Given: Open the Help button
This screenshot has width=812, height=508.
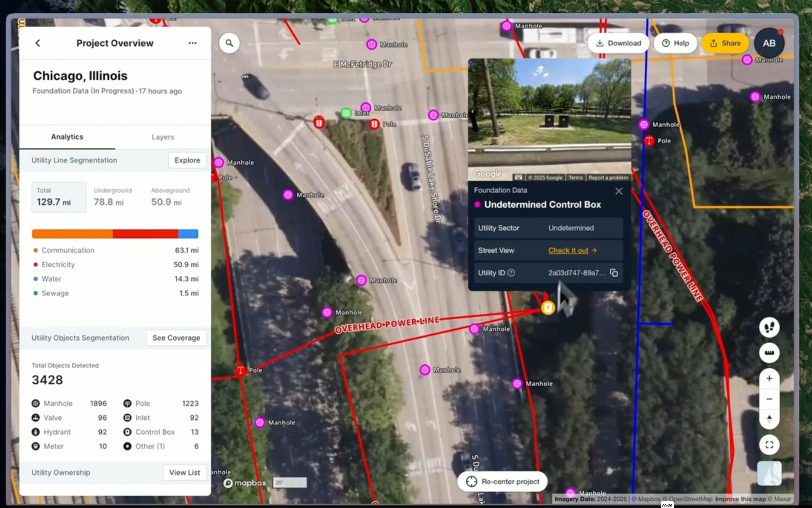Looking at the screenshot, I should pos(675,43).
